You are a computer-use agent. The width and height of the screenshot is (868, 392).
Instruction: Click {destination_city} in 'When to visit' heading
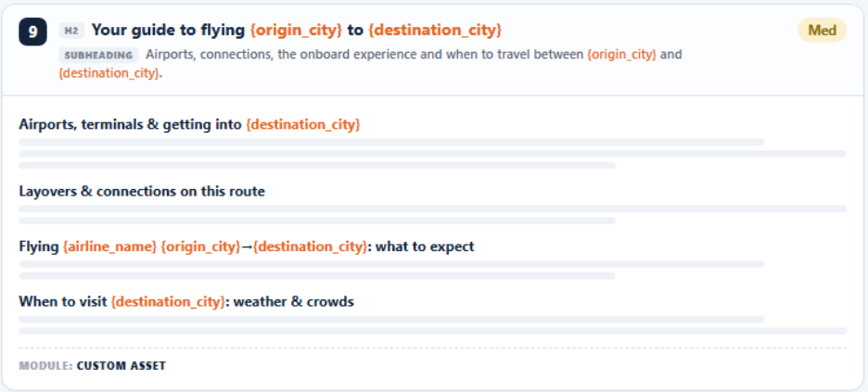point(168,302)
